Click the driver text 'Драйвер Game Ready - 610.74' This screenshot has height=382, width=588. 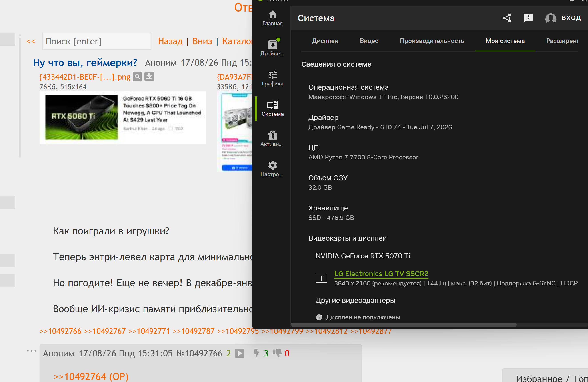[380, 127]
